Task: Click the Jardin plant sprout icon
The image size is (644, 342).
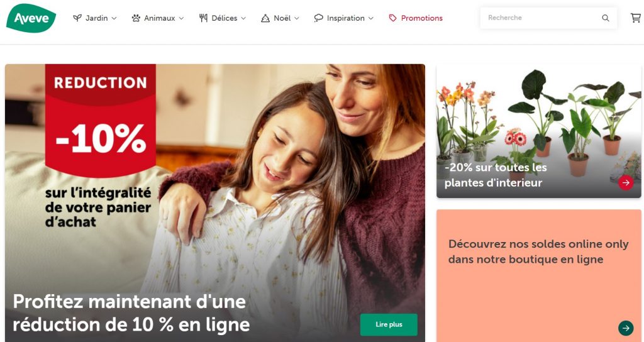Action: tap(77, 18)
